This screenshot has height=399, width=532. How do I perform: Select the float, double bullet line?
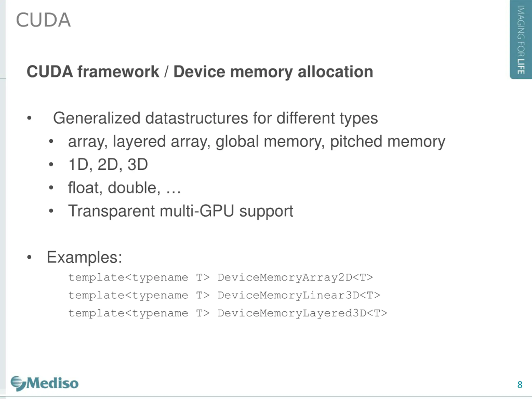tap(124, 188)
